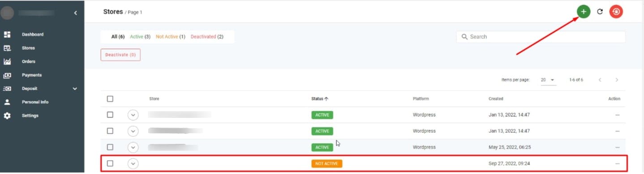644x174 pixels.
Task: Open Settings from sidebar
Action: click(30, 116)
